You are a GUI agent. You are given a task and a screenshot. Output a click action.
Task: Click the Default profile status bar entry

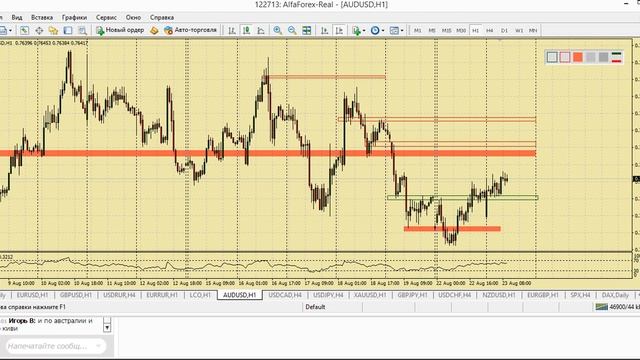[315, 307]
